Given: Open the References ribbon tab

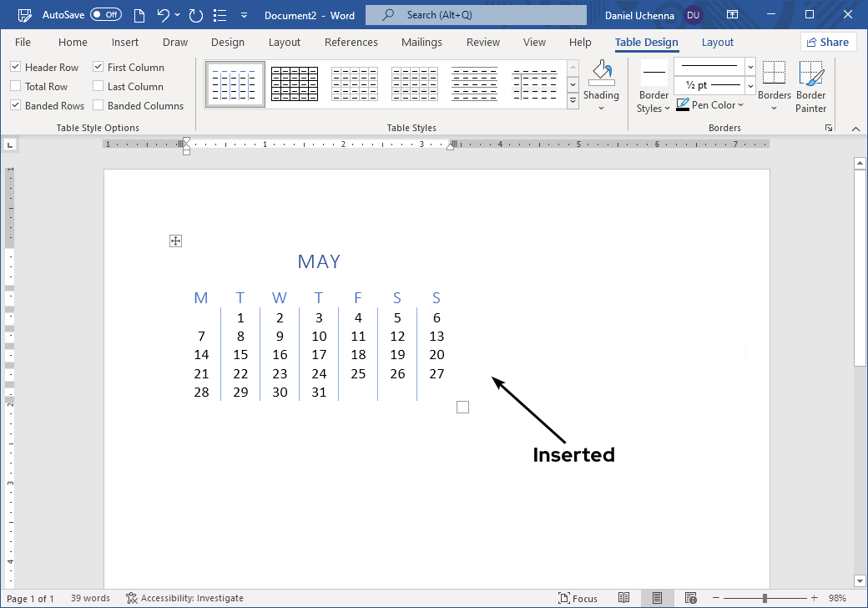Looking at the screenshot, I should click(x=351, y=42).
